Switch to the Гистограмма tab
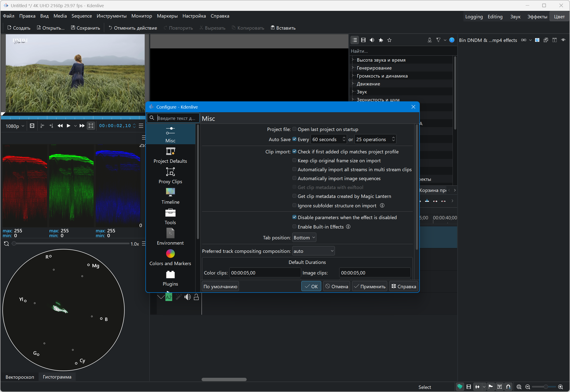 [x=57, y=377]
